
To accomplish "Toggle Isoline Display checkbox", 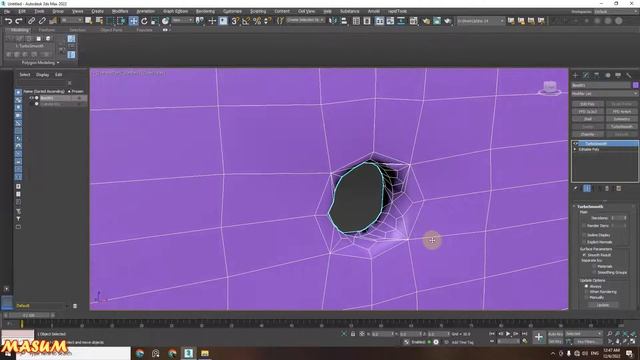I will pyautogui.click(x=584, y=235).
